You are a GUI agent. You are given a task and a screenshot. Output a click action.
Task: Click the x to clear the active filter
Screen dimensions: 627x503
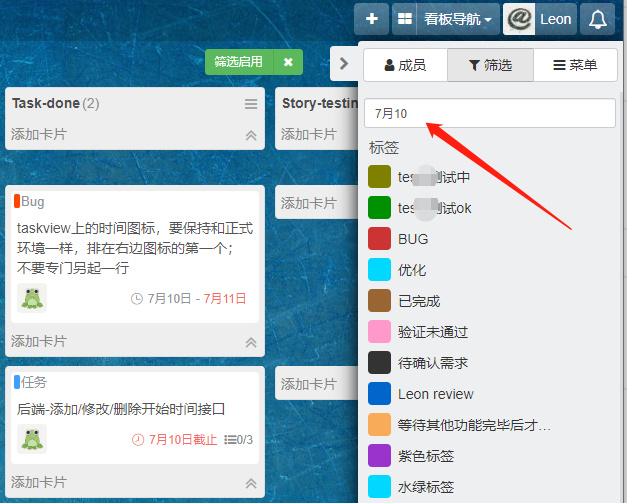click(288, 62)
